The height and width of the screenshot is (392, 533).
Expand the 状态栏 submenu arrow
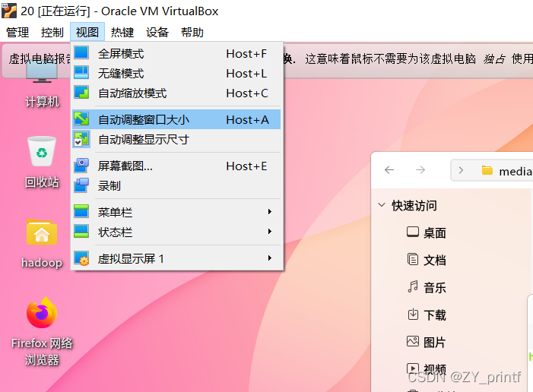(x=270, y=232)
